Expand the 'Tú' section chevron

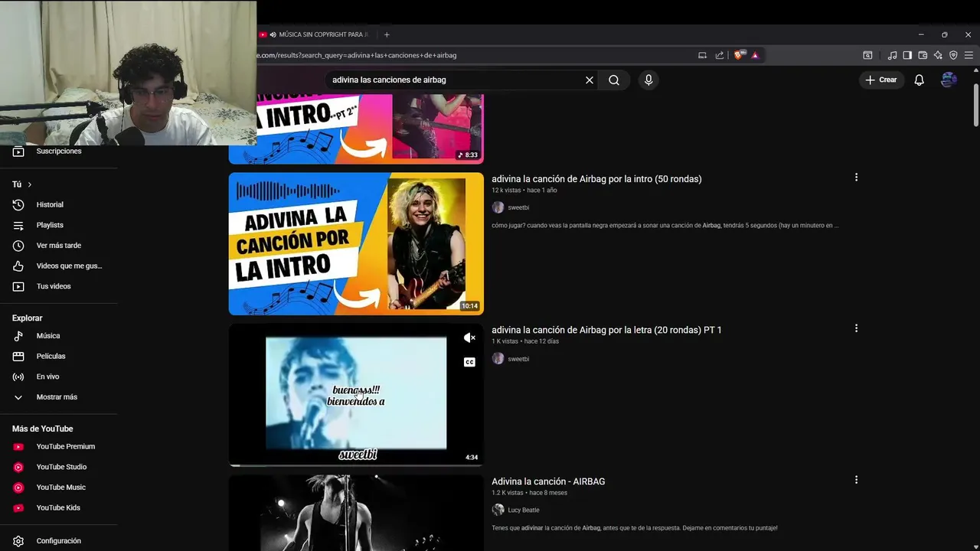click(30, 184)
